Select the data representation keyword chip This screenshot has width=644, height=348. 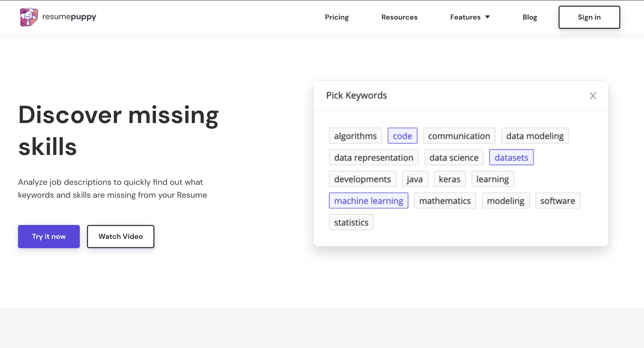pos(373,157)
